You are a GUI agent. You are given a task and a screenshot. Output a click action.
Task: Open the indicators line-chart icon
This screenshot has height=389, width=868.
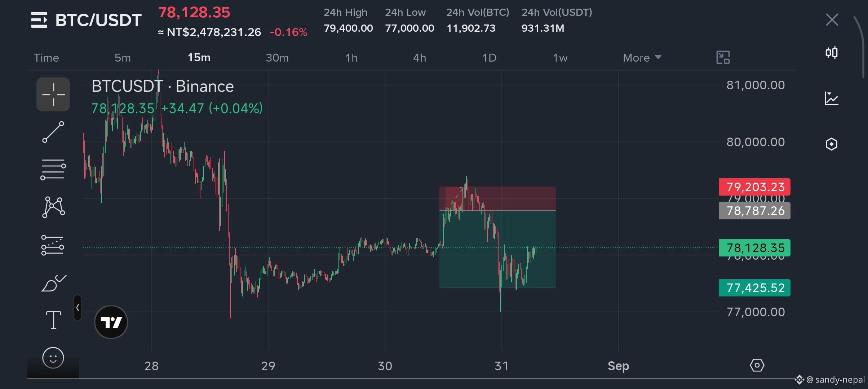click(831, 98)
